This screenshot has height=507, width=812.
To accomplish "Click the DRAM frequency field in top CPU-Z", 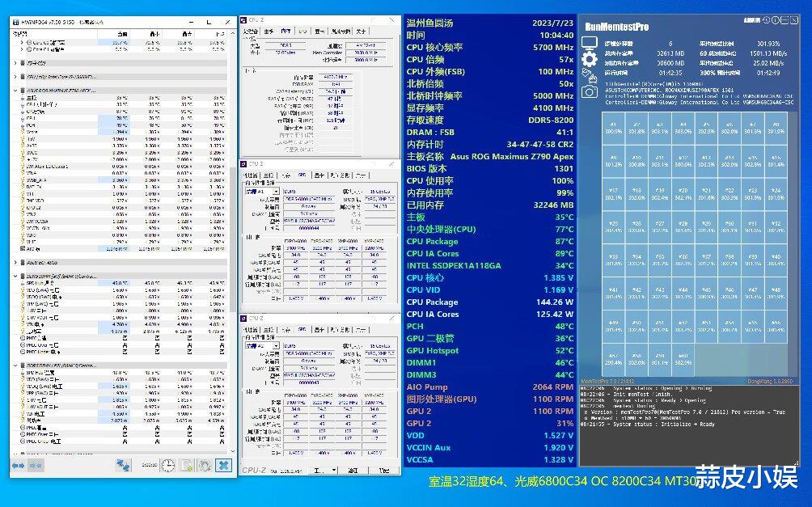I will pyautogui.click(x=336, y=77).
